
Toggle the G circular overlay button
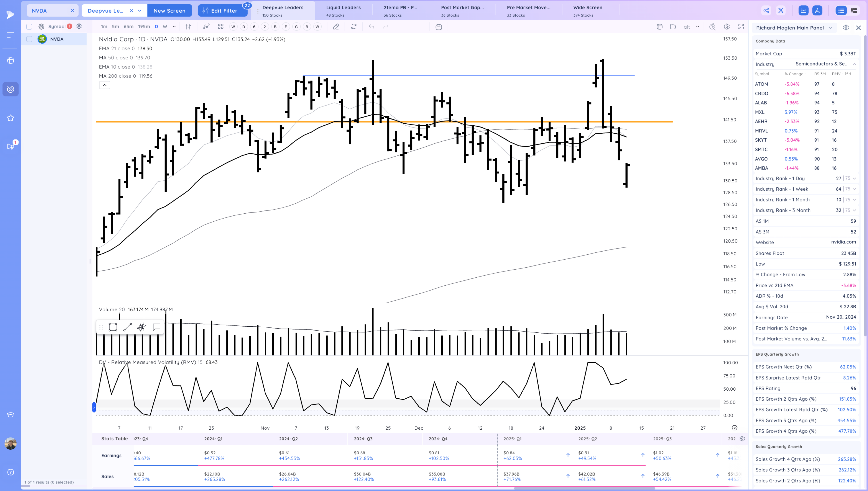pos(296,27)
